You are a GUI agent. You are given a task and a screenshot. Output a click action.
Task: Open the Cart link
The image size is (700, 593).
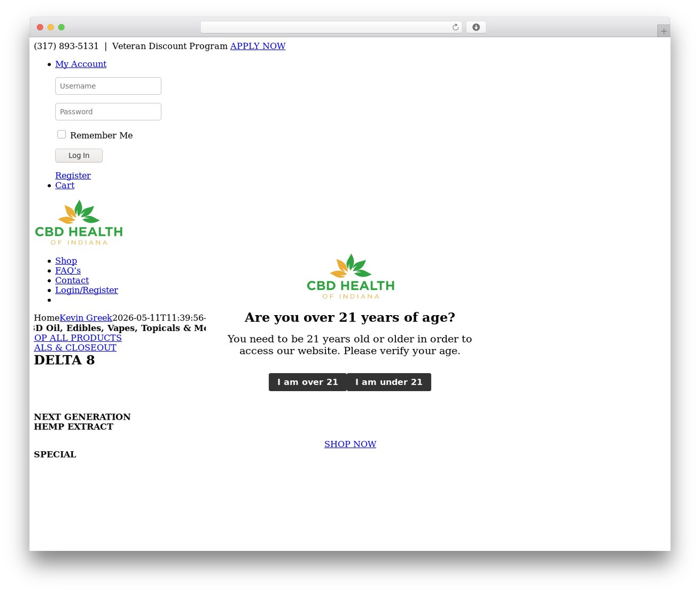point(65,185)
